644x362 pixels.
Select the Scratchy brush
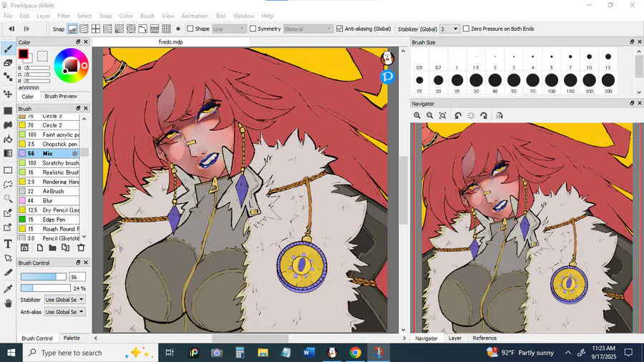pyautogui.click(x=49, y=163)
